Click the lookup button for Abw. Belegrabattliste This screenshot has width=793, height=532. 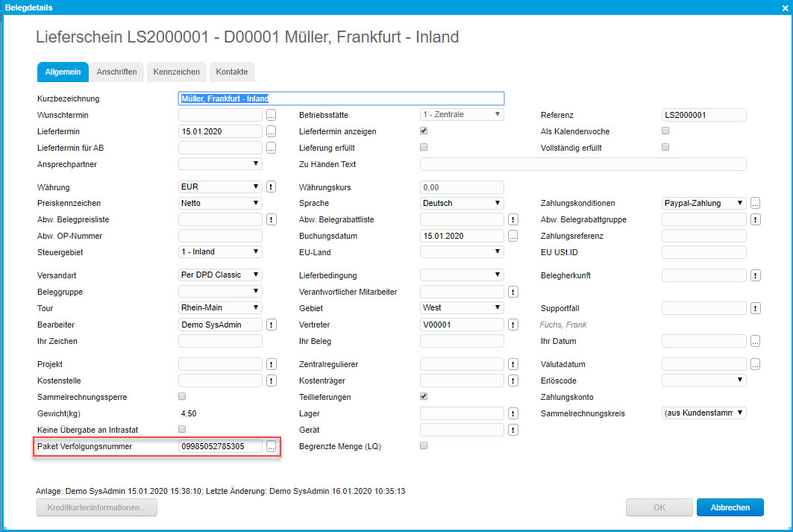[x=513, y=219]
